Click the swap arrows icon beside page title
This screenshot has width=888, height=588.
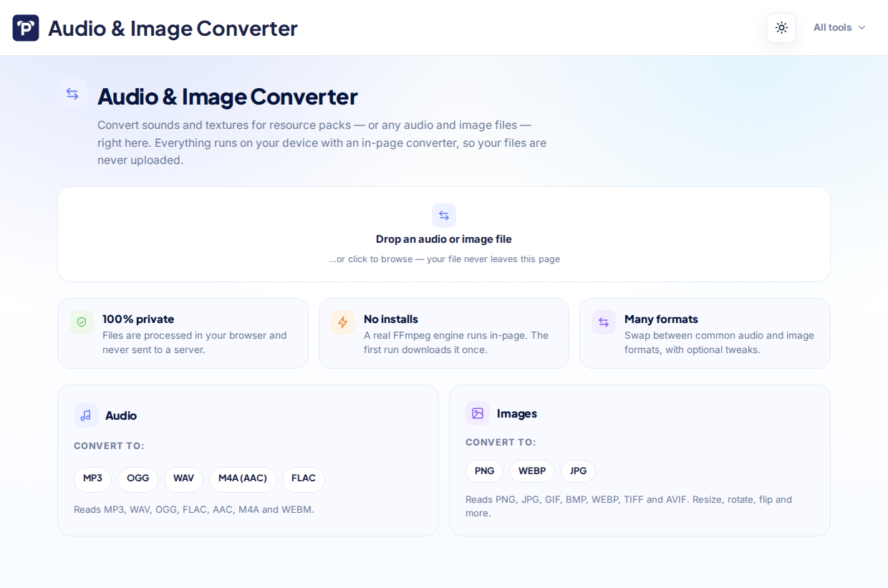72,94
